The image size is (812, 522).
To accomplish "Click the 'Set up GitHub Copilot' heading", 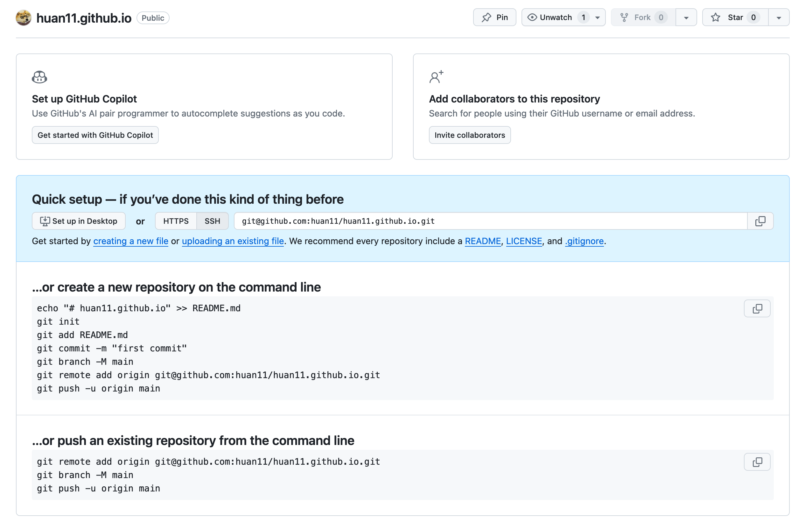I will click(84, 99).
